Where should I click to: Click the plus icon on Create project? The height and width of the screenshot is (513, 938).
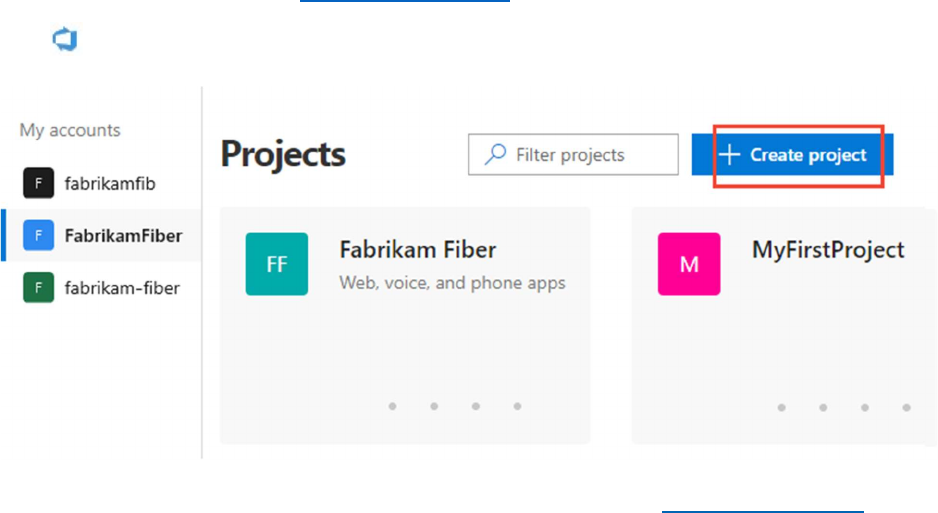click(730, 155)
